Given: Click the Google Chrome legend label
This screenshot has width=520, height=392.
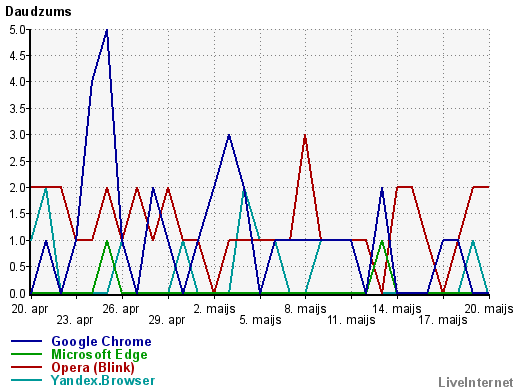Looking at the screenshot, I should click(101, 342).
